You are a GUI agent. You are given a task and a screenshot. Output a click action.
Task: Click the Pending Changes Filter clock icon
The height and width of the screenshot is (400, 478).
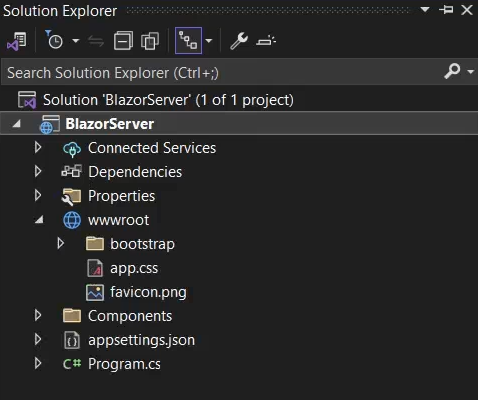(x=54, y=40)
